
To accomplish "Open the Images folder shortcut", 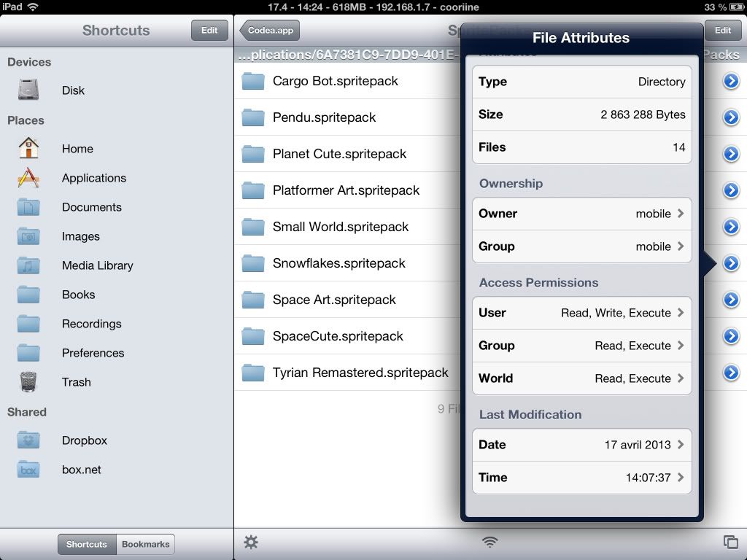I will [x=117, y=236].
